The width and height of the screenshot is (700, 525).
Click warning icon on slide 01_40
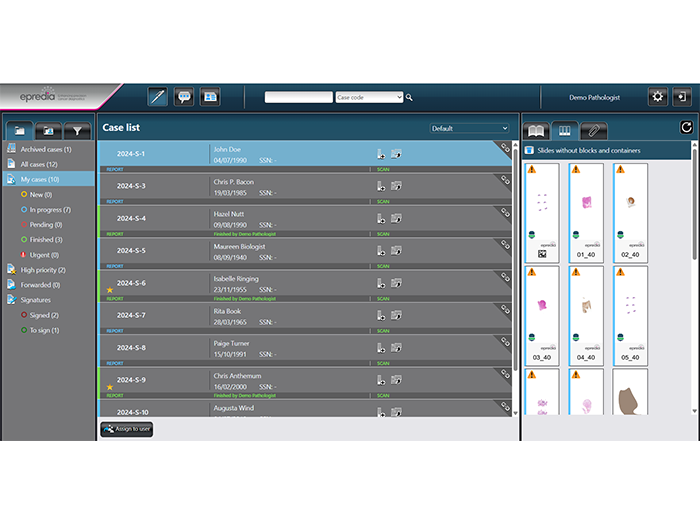pyautogui.click(x=576, y=170)
